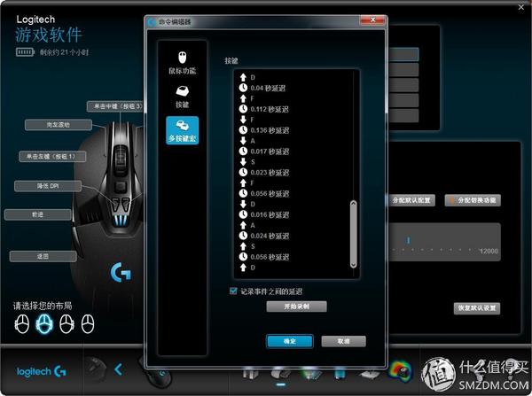Click the clock icon beside 0.017 秒延迟
The width and height of the screenshot is (532, 396).
pos(243,151)
